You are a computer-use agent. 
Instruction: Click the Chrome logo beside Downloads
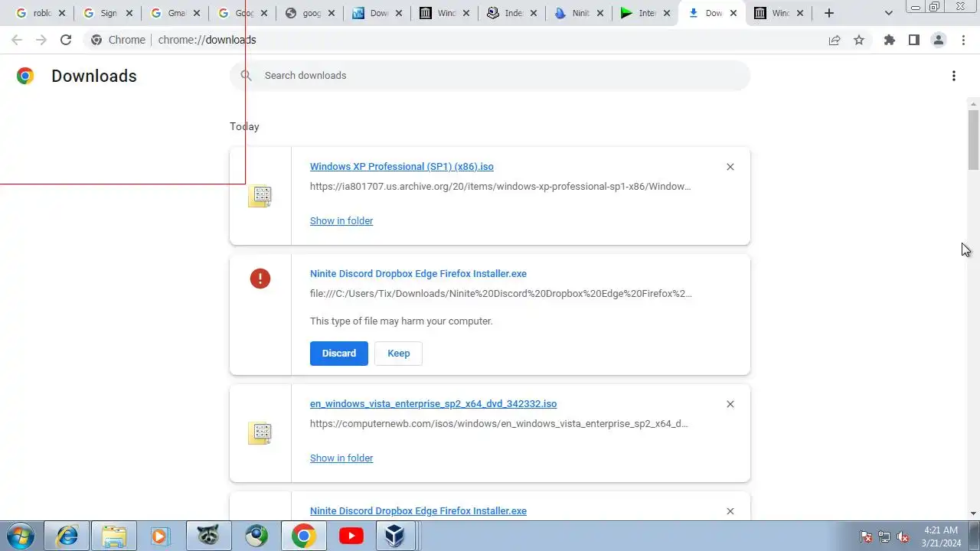tap(25, 76)
